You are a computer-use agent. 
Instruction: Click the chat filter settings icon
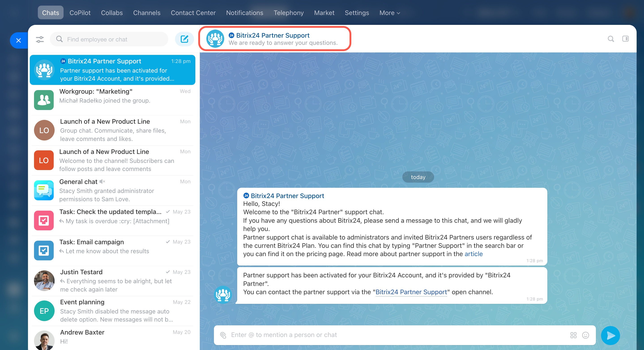pos(40,39)
